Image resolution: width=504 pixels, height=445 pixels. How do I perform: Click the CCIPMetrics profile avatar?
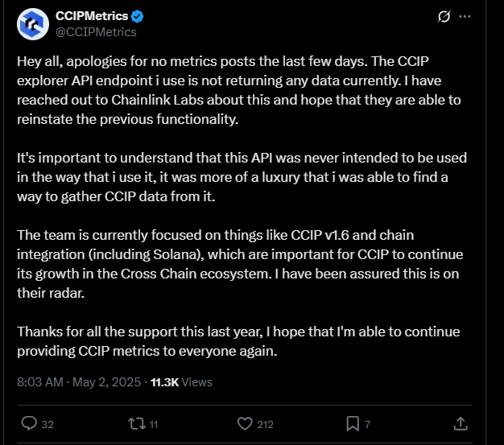pyautogui.click(x=33, y=24)
